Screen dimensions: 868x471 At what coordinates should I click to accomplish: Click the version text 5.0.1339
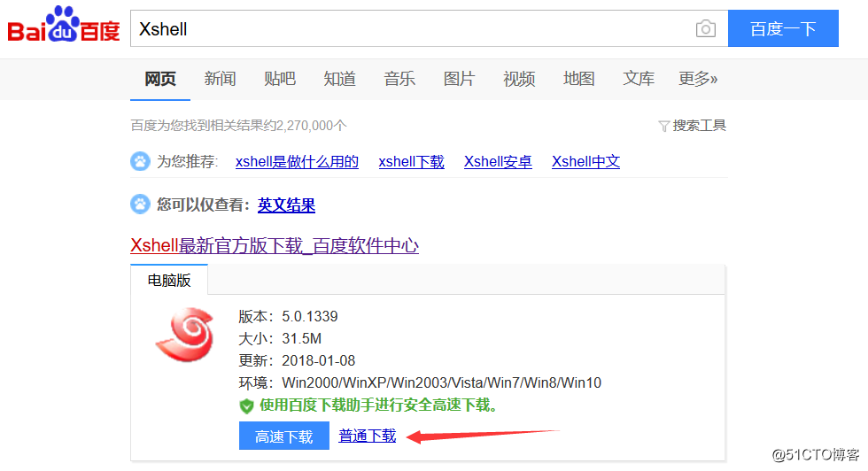tap(309, 317)
